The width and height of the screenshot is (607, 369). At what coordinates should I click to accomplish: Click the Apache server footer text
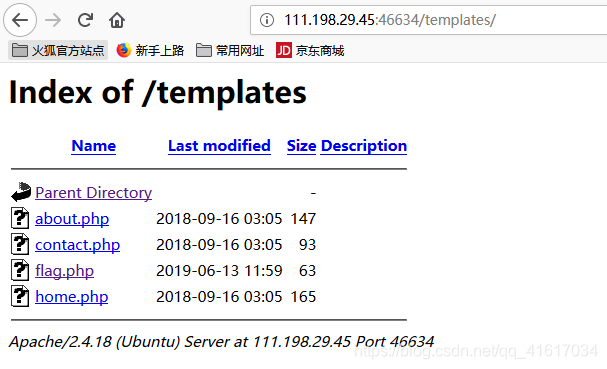point(221,342)
